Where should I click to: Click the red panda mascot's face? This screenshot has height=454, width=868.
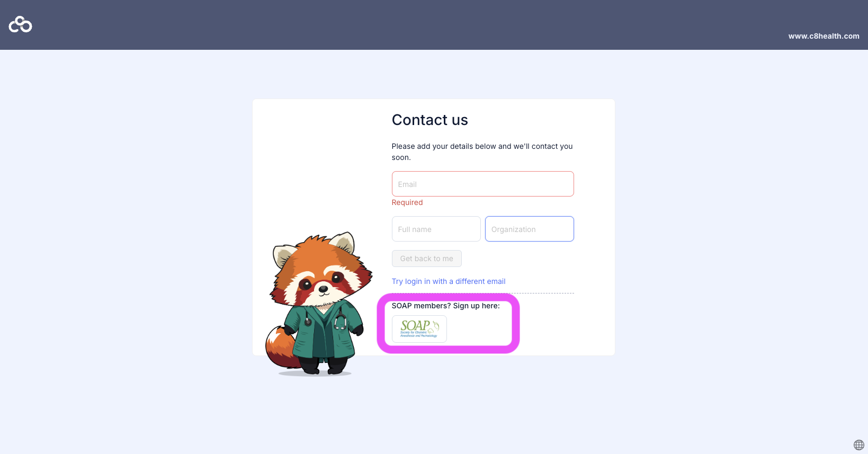(x=322, y=278)
